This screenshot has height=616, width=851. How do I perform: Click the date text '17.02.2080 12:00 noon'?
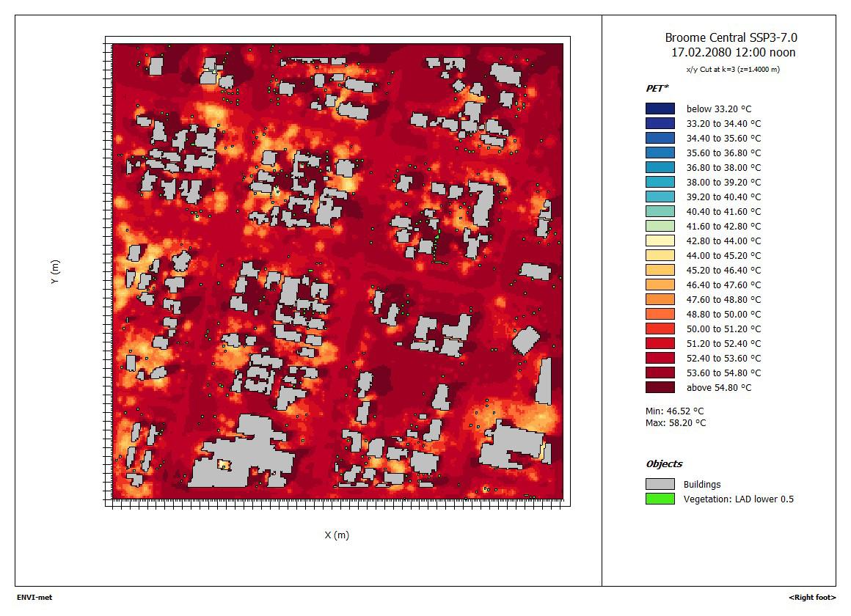[733, 53]
